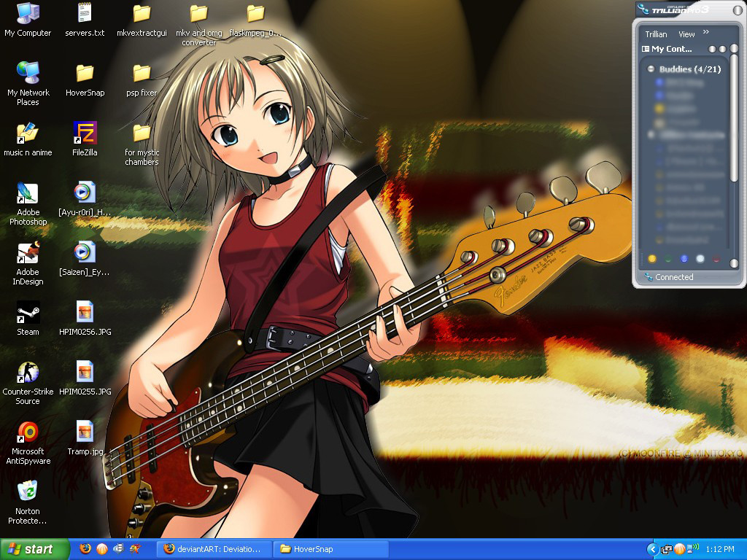This screenshot has height=560, width=747.
Task: Switch to deviantART Firefox taskbar window
Action: click(x=215, y=549)
